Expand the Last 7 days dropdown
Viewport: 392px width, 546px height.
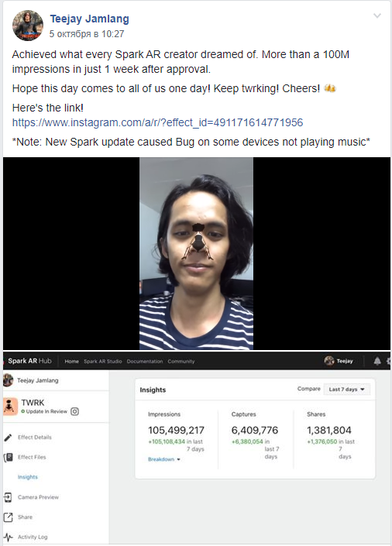tap(347, 390)
